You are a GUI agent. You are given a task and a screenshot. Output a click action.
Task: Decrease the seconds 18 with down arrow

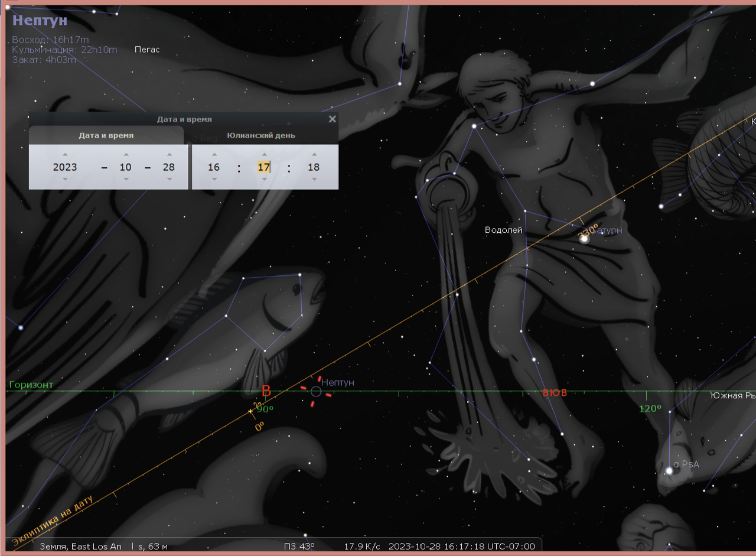[x=314, y=179]
